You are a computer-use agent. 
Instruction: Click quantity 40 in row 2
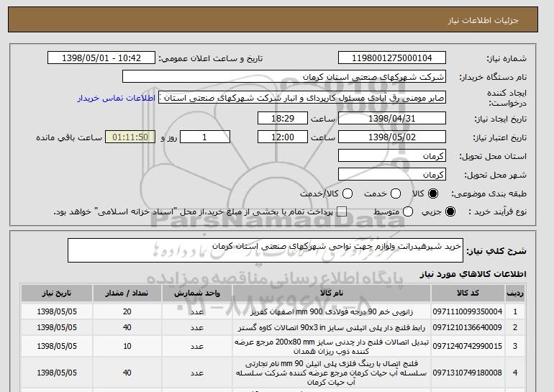pyautogui.click(x=127, y=327)
